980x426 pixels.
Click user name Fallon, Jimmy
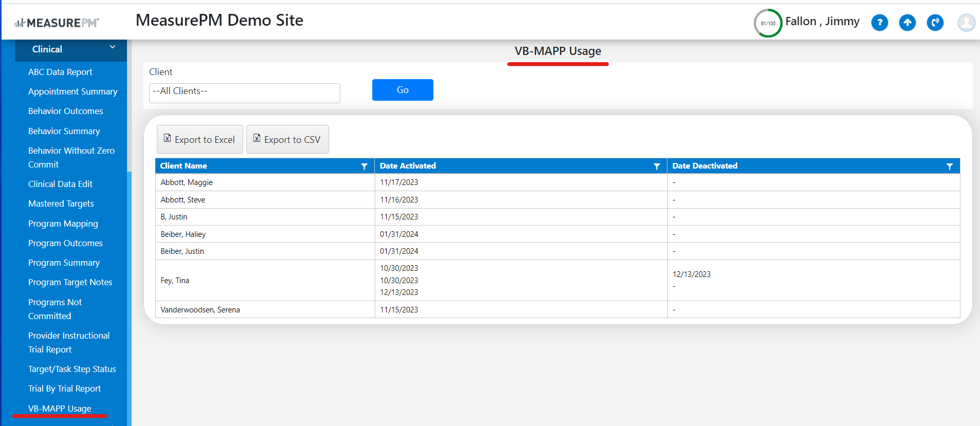[x=822, y=22]
